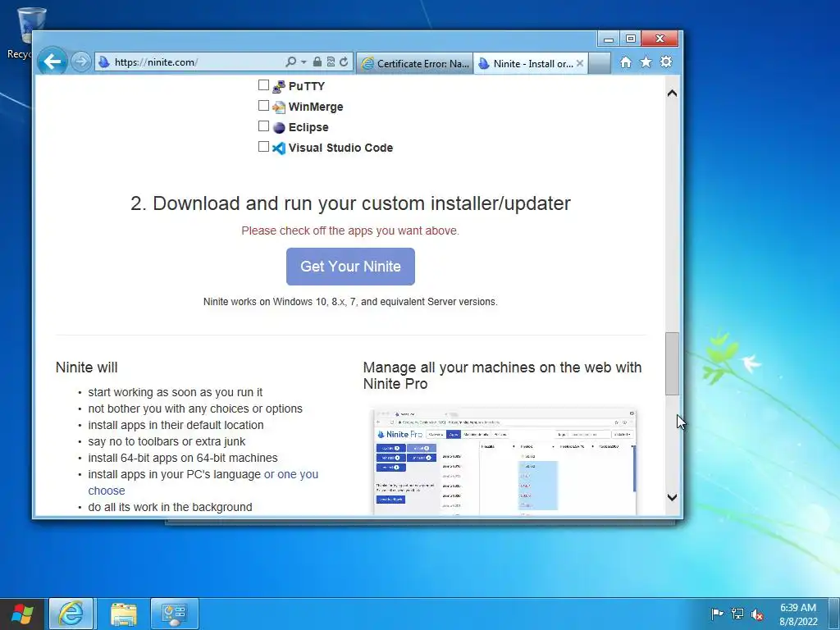Open the browser Home page icon

tap(626, 62)
